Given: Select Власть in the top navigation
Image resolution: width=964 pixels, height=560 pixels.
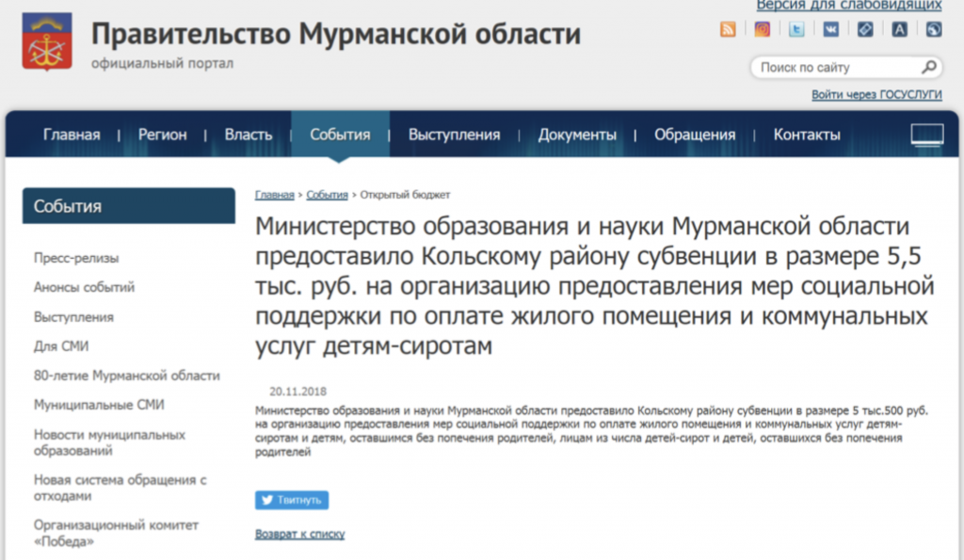Looking at the screenshot, I should pyautogui.click(x=249, y=135).
